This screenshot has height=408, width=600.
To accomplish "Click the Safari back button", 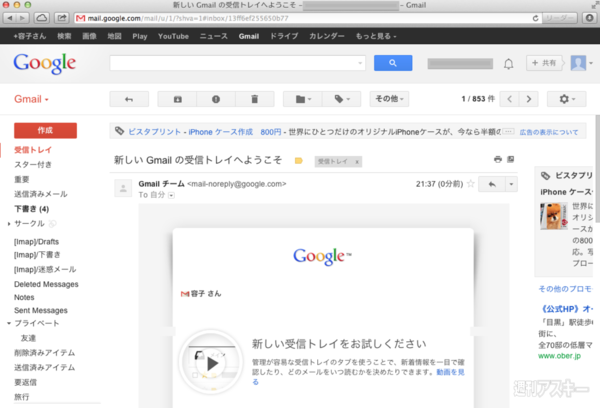I will tap(10, 18).
